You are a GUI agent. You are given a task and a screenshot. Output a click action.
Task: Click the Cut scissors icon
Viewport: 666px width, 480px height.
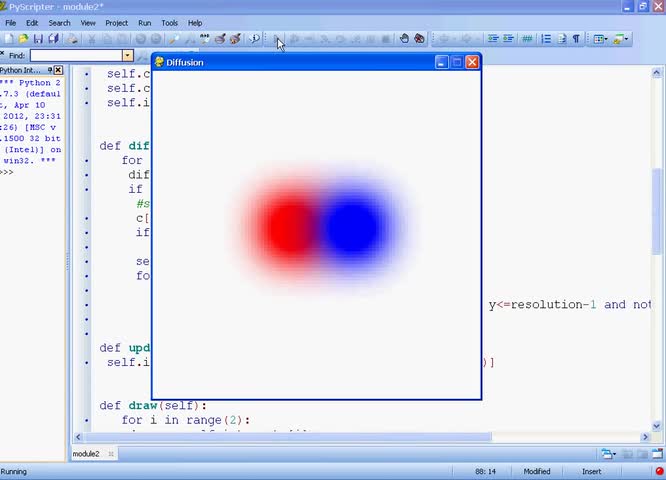(91, 39)
